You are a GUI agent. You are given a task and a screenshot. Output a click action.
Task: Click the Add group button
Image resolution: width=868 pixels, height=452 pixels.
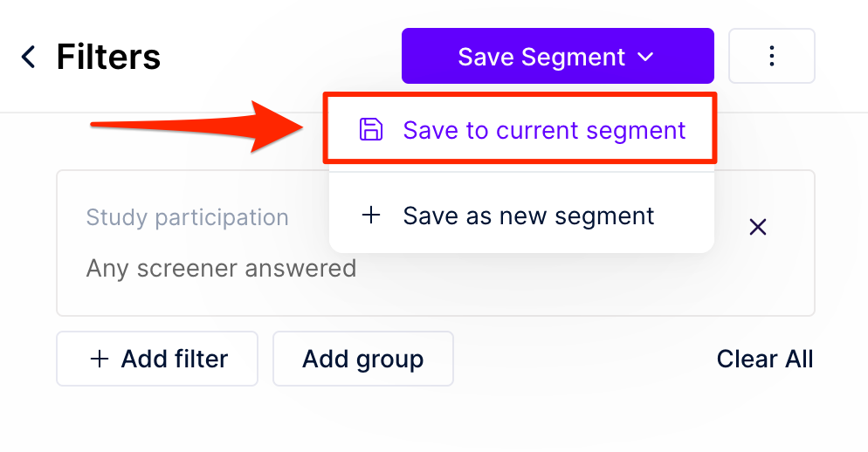click(x=363, y=359)
